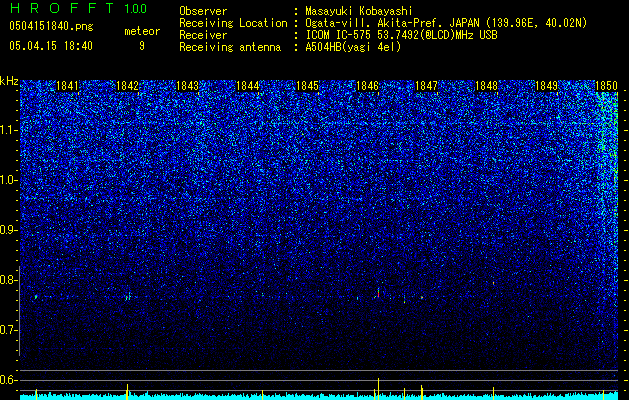This screenshot has width=629, height=400.
Task: Select the filename 0504151840.png
Action: 51,26
